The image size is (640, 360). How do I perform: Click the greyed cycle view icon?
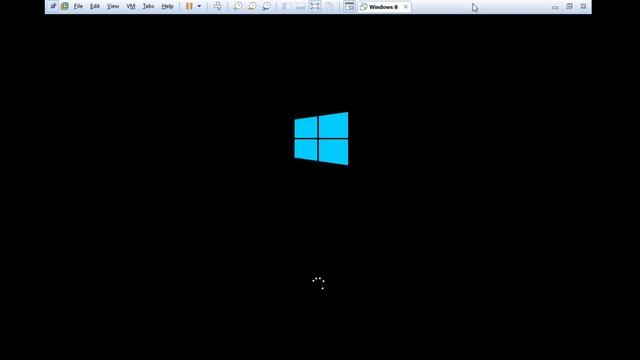tap(329, 6)
